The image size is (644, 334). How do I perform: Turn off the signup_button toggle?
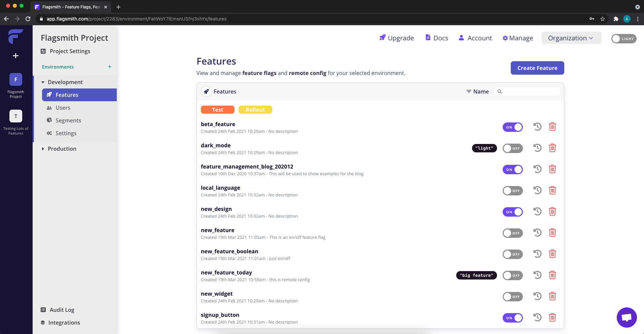pyautogui.click(x=513, y=318)
